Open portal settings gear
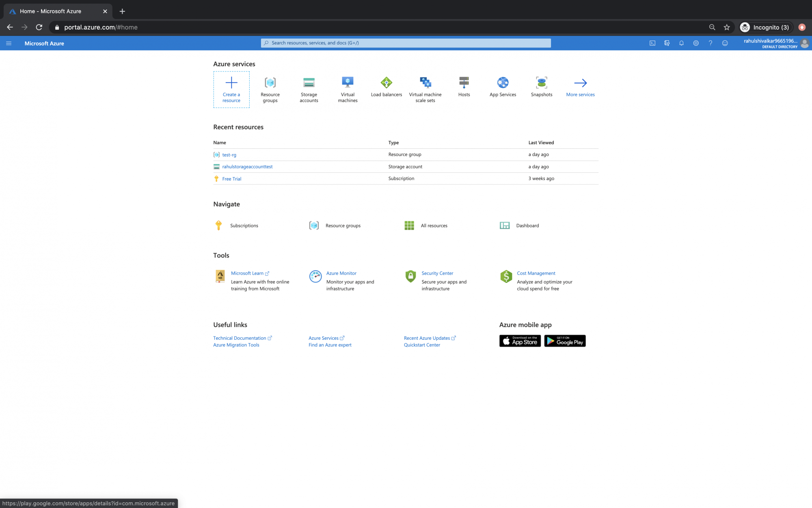Viewport: 812px width, 508px height. pos(696,43)
